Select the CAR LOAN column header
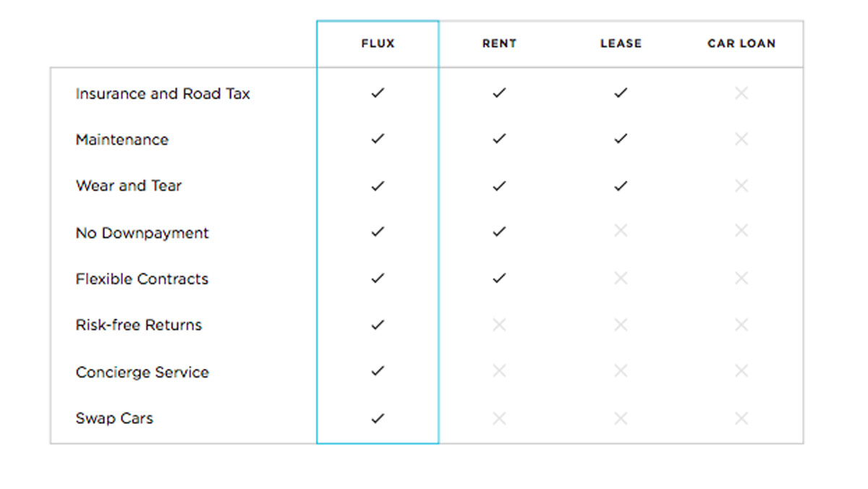Image resolution: width=868 pixels, height=489 pixels. pos(741,43)
